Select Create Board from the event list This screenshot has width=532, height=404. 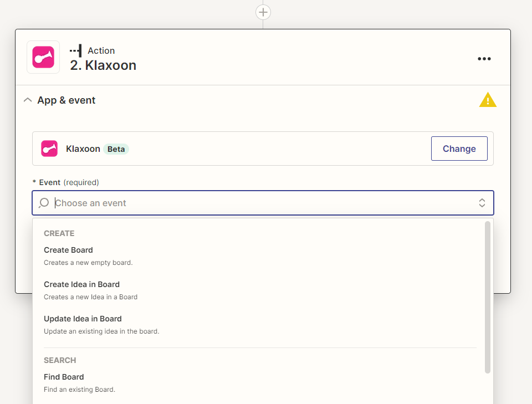click(69, 250)
